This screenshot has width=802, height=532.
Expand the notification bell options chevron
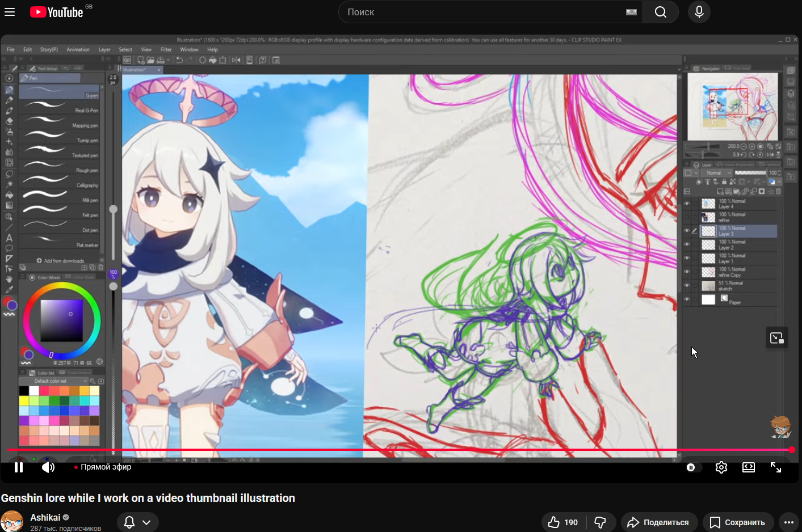146,522
